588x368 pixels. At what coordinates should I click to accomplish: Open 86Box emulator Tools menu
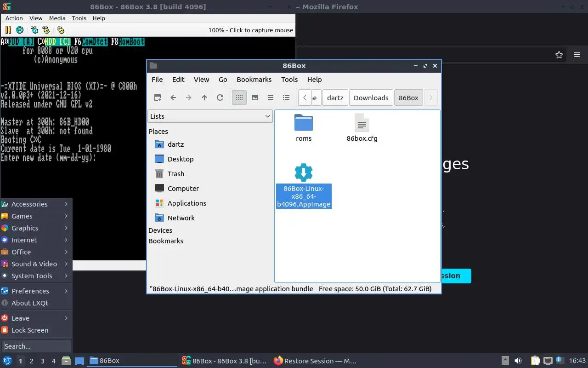point(79,18)
